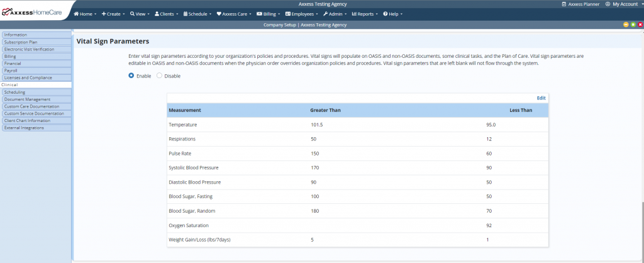Select the Enable radio button

click(131, 76)
